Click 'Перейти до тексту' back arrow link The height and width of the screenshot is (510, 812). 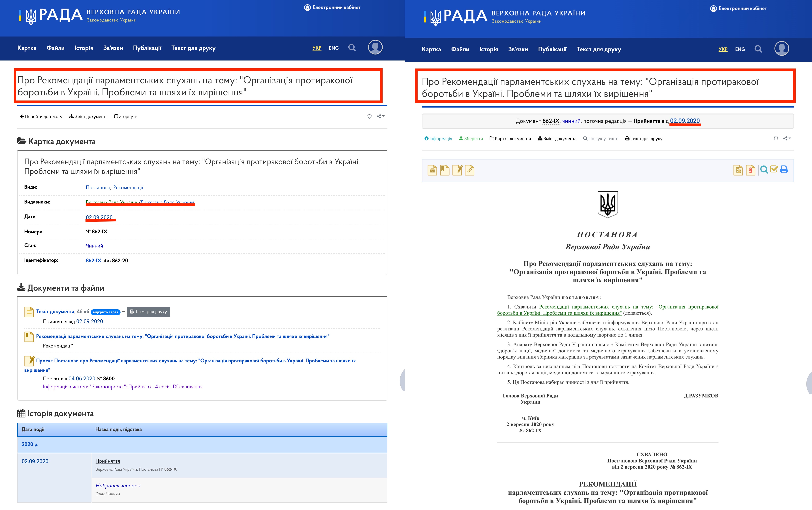tap(41, 117)
